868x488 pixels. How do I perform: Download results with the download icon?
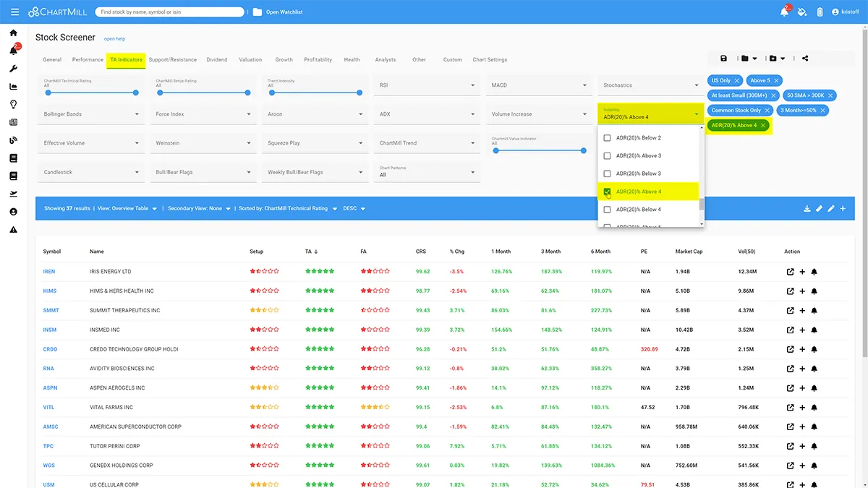click(807, 208)
